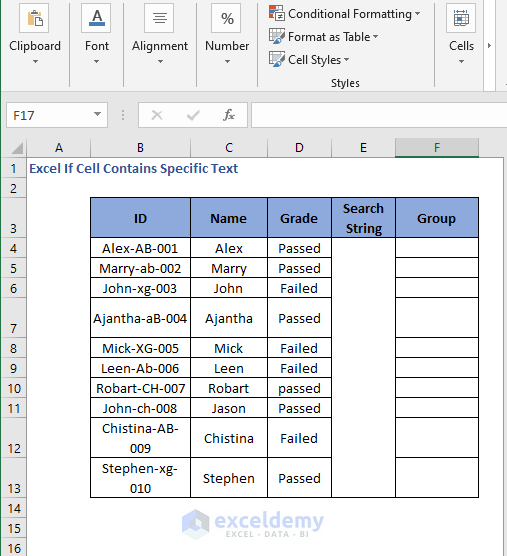Open the Cell Styles dropdown
The width and height of the screenshot is (507, 556).
pos(346,59)
